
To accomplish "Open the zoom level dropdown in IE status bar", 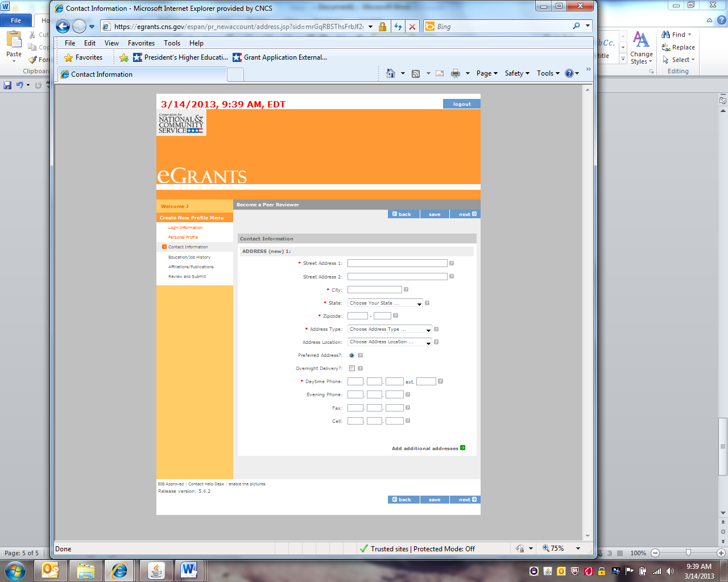I will pos(578,548).
